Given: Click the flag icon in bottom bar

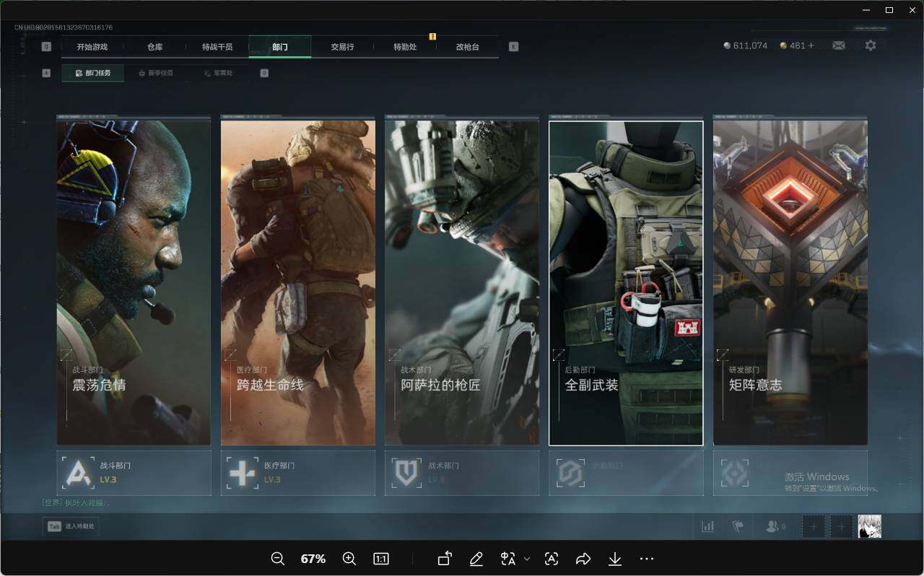Looking at the screenshot, I should 737,526.
